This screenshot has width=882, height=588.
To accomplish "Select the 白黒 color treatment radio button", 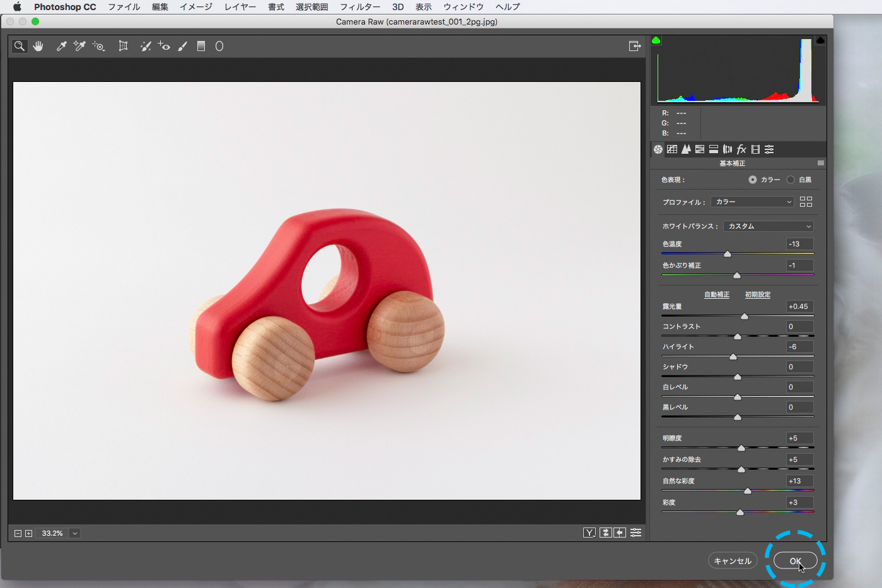I will coord(791,180).
